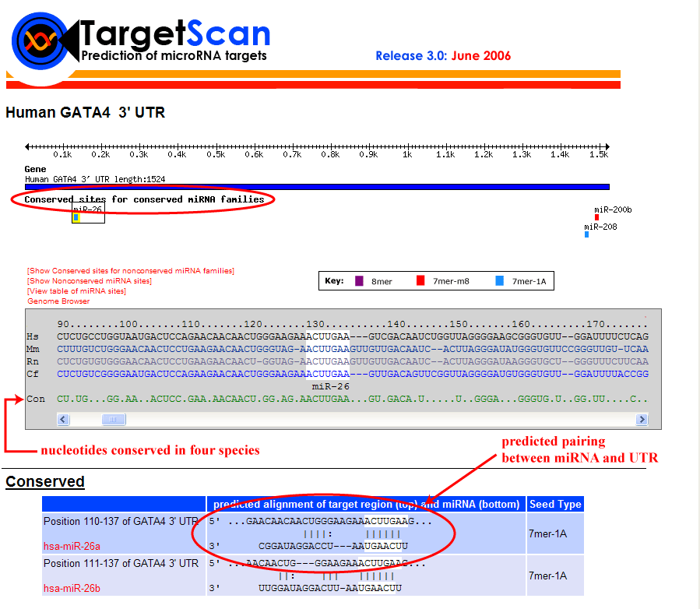Open the Genome Browser link

tap(58, 301)
